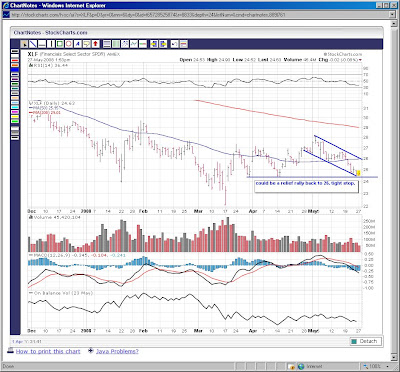This screenshot has width=400, height=372.
Task: Pick the dark green color swatch
Action: [15, 84]
